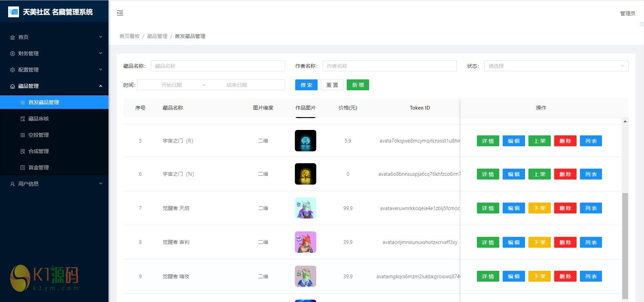644x302 pixels.
Task: Collapse the 藏品管理 menu chevron
Action: click(101, 86)
